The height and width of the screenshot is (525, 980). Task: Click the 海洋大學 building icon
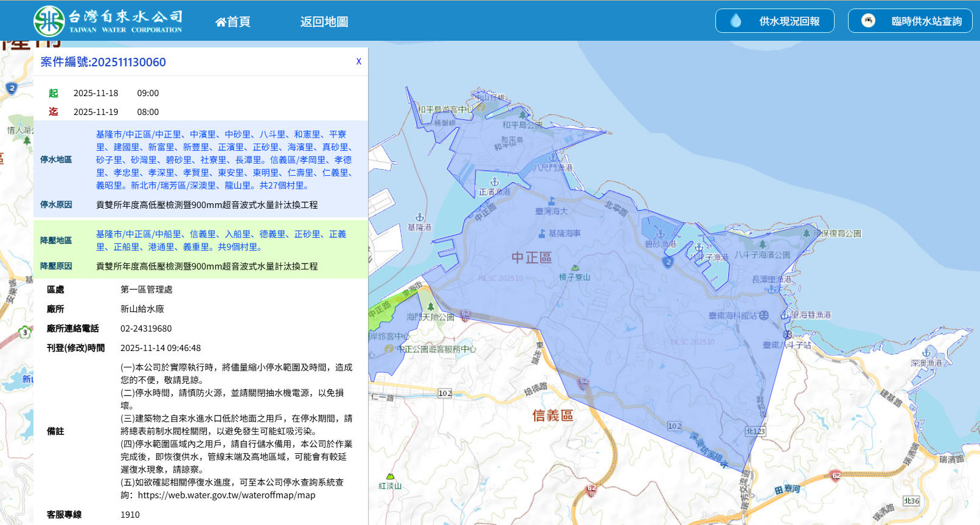pyautogui.click(x=552, y=201)
